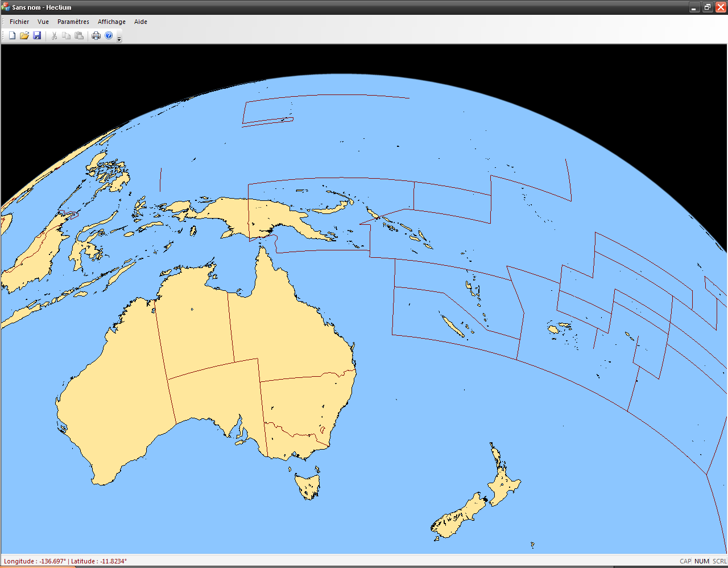
Task: Print the map with the printer icon
Action: (96, 36)
